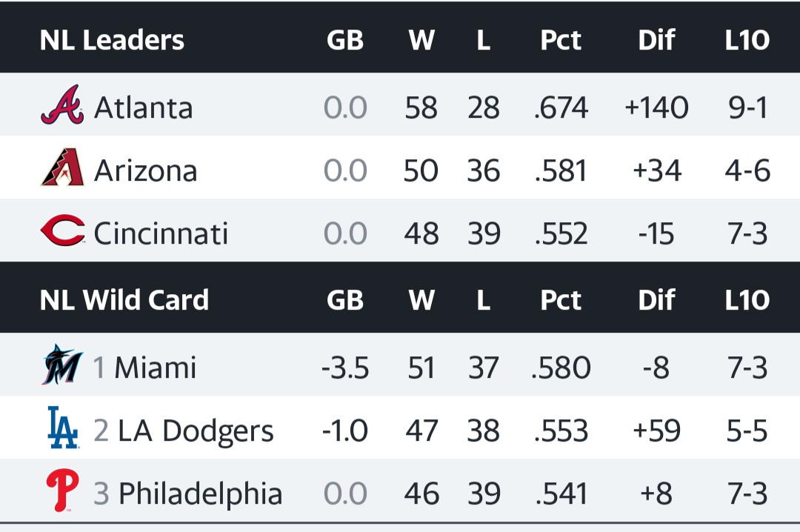Viewport: 800px width, 532px height.
Task: Click the Miami Marlins logo
Action: [x=62, y=365]
